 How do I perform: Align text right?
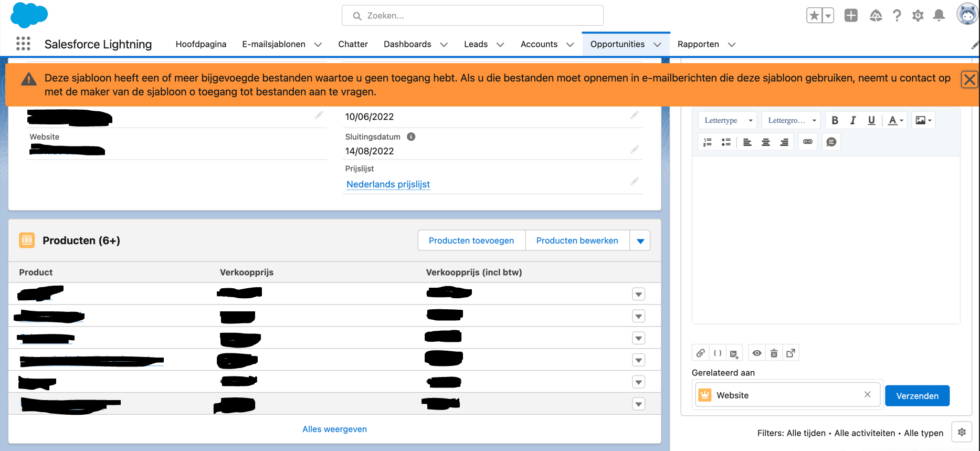pos(784,142)
